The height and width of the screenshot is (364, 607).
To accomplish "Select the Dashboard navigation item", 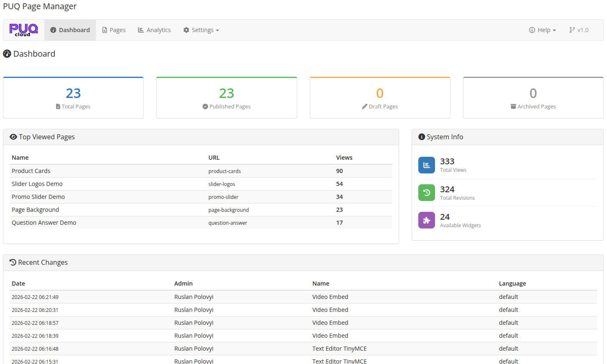I will click(x=70, y=30).
